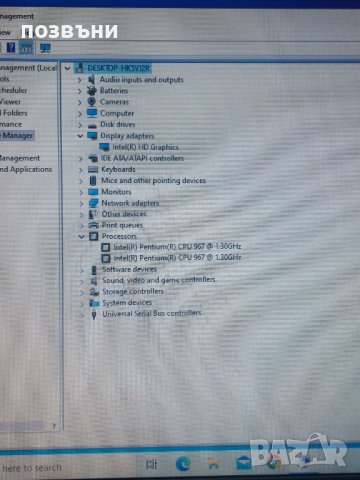Click the IDE ATA/ATAPI controllers icon
This screenshot has height=480, width=360.
[x=93, y=158]
